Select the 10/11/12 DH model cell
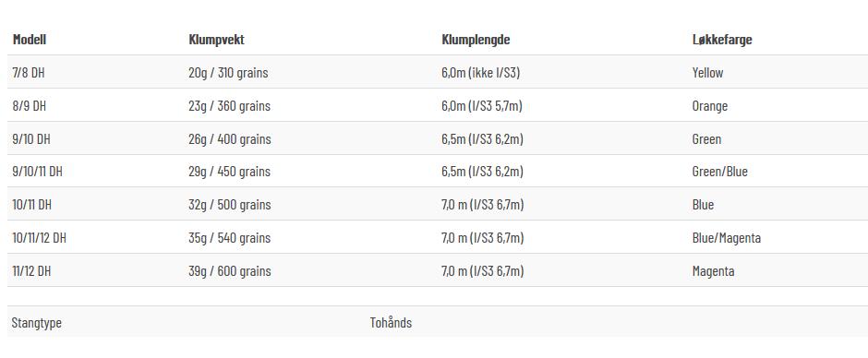The height and width of the screenshot is (358, 868). [x=40, y=238]
